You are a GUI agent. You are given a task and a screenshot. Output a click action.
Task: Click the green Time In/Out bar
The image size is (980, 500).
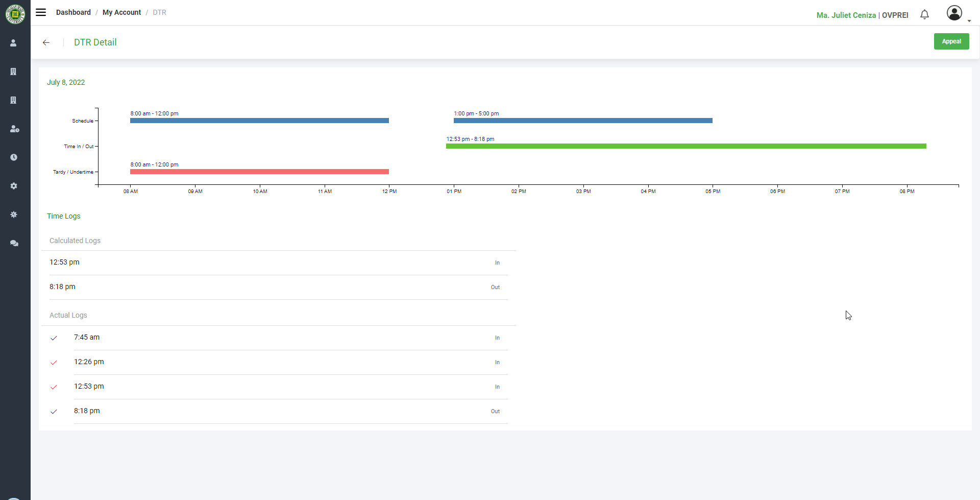(685, 146)
